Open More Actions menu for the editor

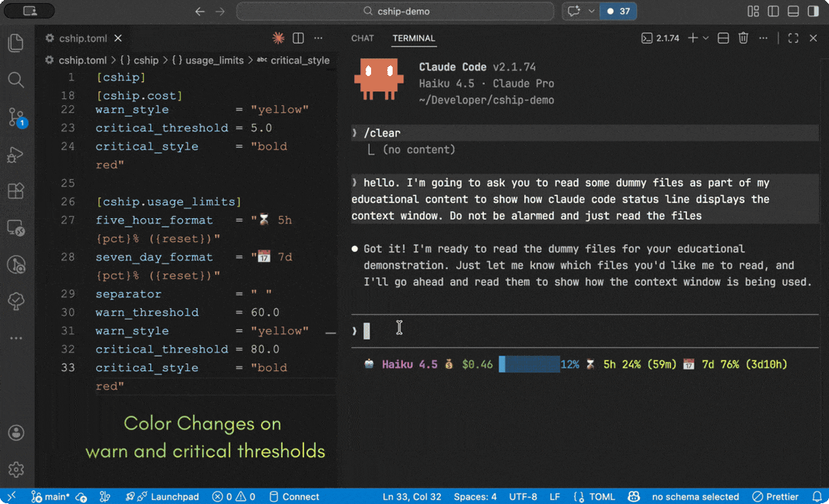(x=318, y=38)
